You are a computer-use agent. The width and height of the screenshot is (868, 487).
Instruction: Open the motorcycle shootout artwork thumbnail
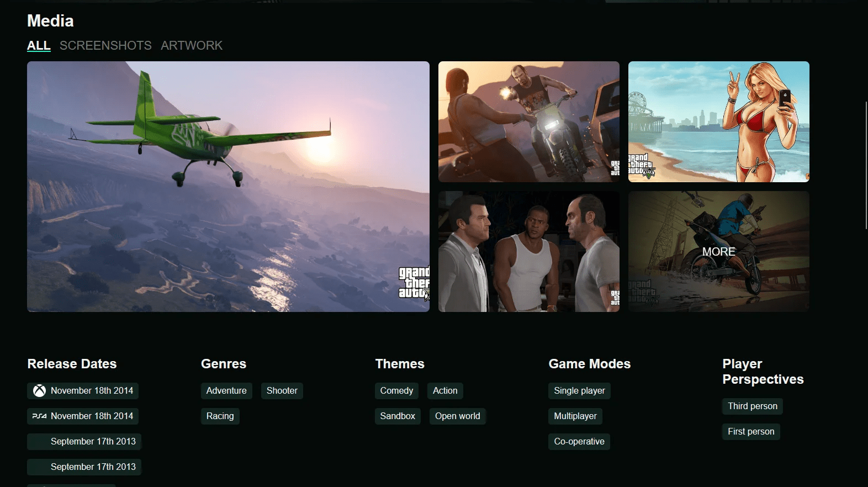click(529, 121)
